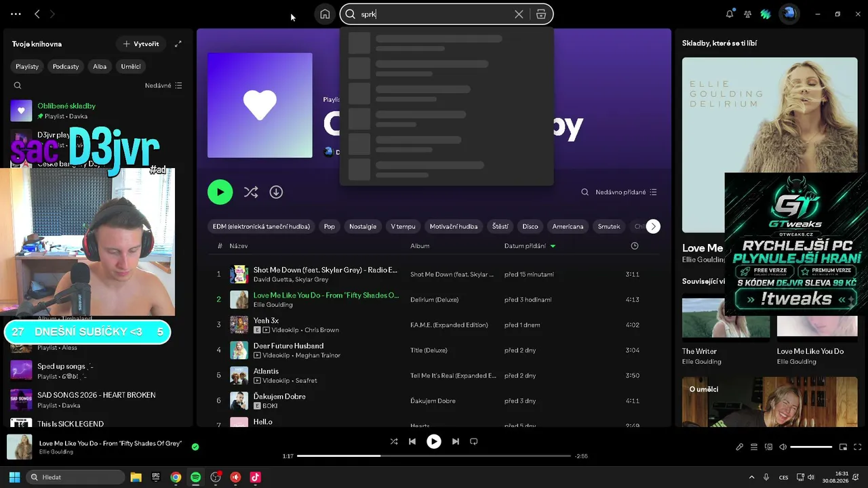Filter library by Alba
Screen dimensions: 868x488
100,66
